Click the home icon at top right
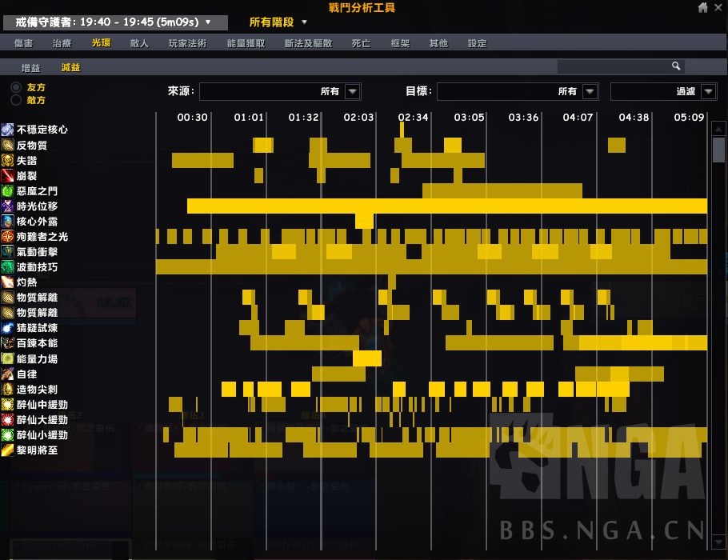The image size is (728, 560). coord(701,9)
